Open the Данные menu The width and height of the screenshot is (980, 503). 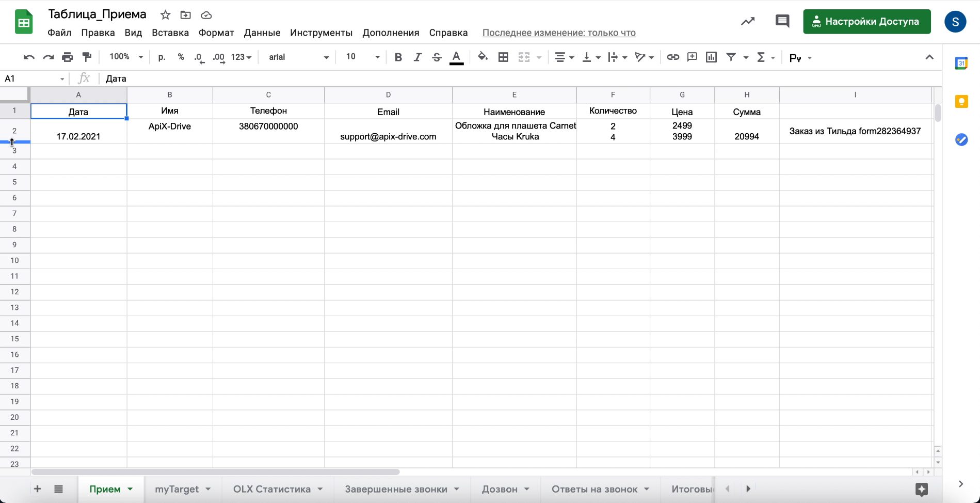(262, 33)
